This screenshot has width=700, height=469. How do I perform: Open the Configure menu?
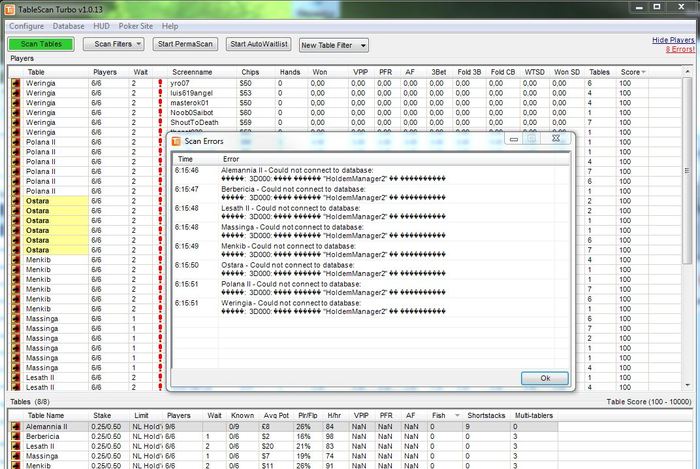coord(26,25)
